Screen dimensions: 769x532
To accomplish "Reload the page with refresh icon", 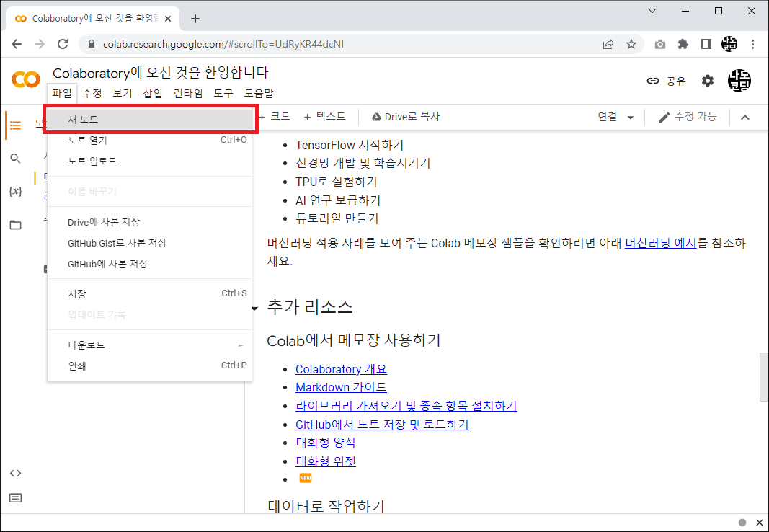I will tap(63, 44).
